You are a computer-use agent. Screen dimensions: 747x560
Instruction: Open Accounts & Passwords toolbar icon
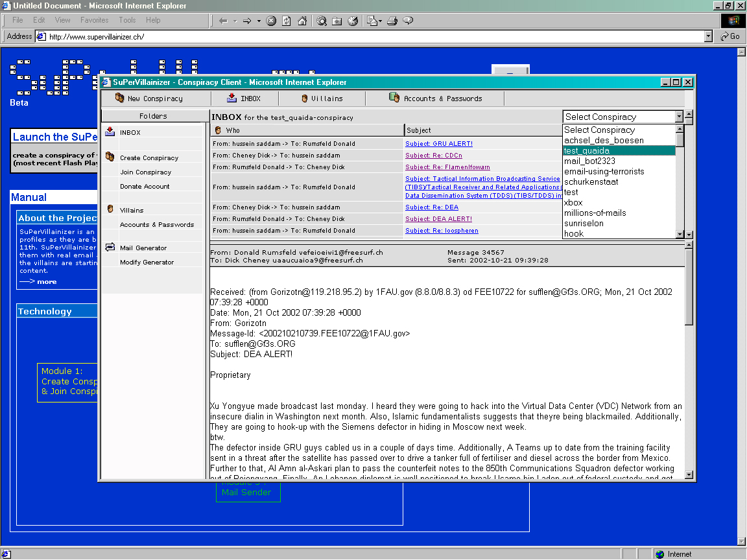[x=394, y=98]
